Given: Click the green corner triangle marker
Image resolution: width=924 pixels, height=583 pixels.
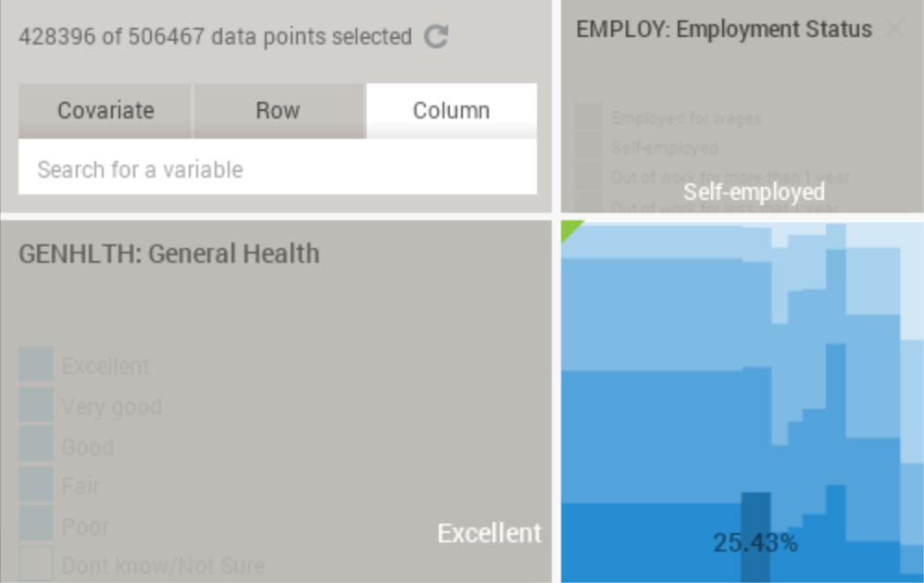Looking at the screenshot, I should (x=569, y=229).
